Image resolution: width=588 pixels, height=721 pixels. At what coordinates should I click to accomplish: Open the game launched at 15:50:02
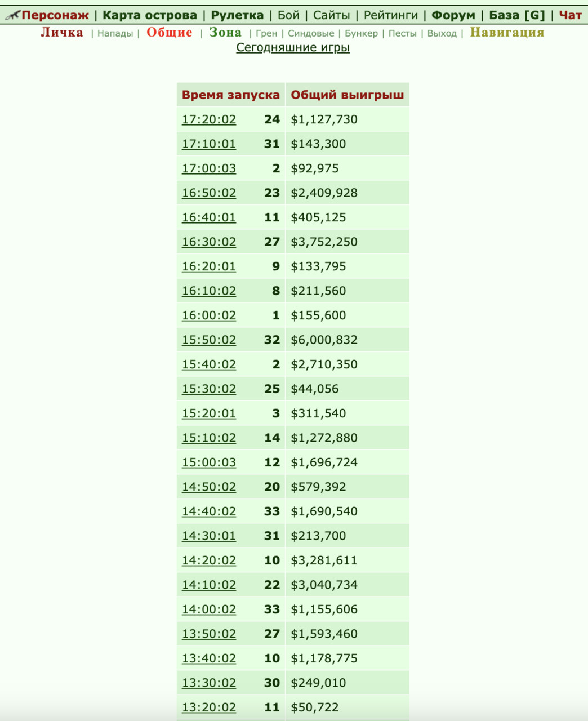click(209, 340)
